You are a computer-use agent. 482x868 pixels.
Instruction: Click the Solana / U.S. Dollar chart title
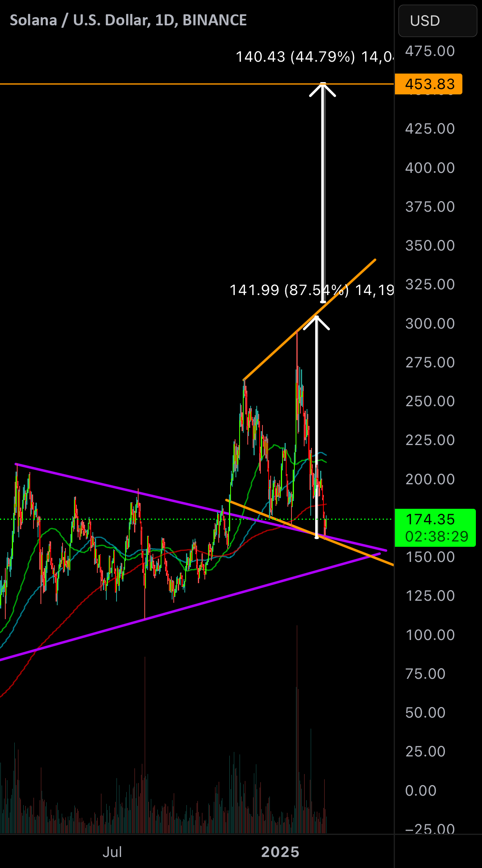128,20
